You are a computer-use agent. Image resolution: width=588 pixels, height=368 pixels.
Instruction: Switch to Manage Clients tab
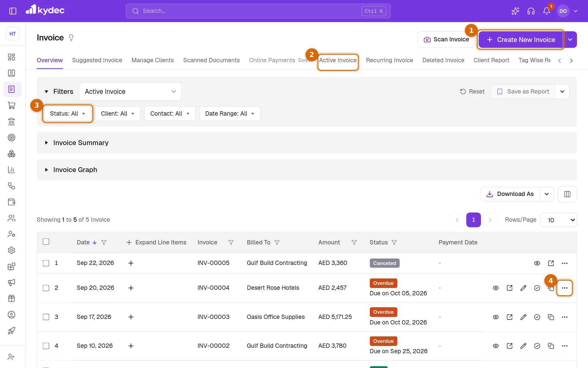pyautogui.click(x=153, y=60)
